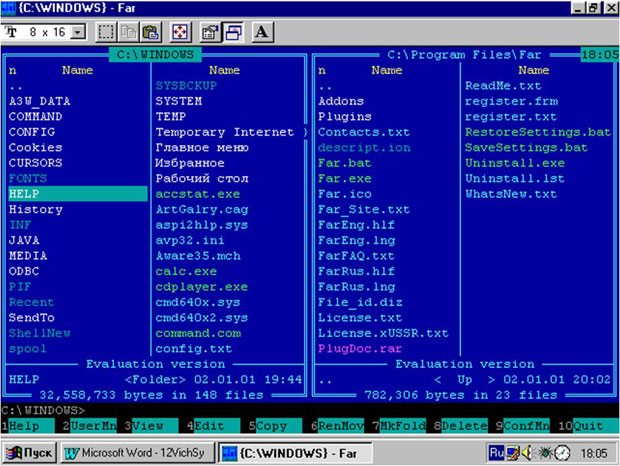Click 2 UserMn function key
This screenshot has height=466, width=620.
(x=90, y=426)
